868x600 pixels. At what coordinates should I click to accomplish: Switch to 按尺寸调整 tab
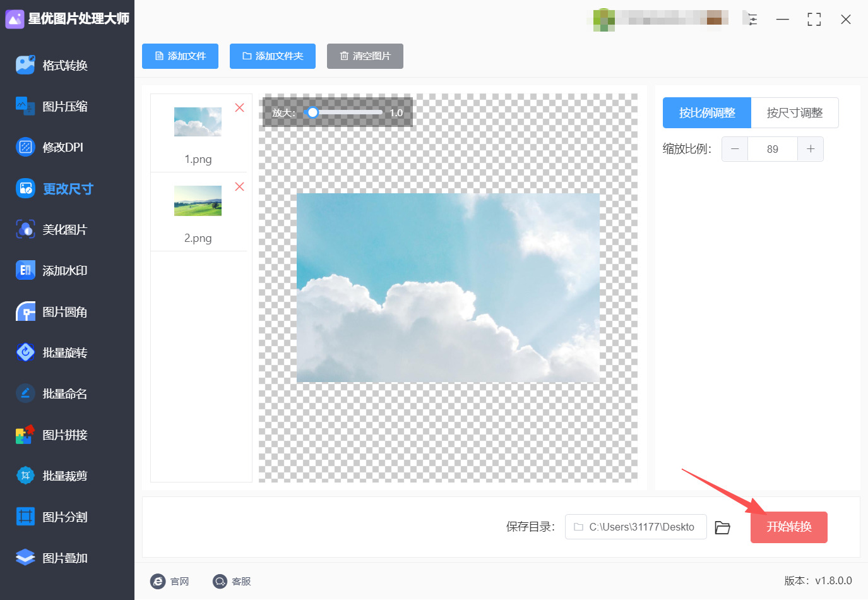(x=795, y=113)
